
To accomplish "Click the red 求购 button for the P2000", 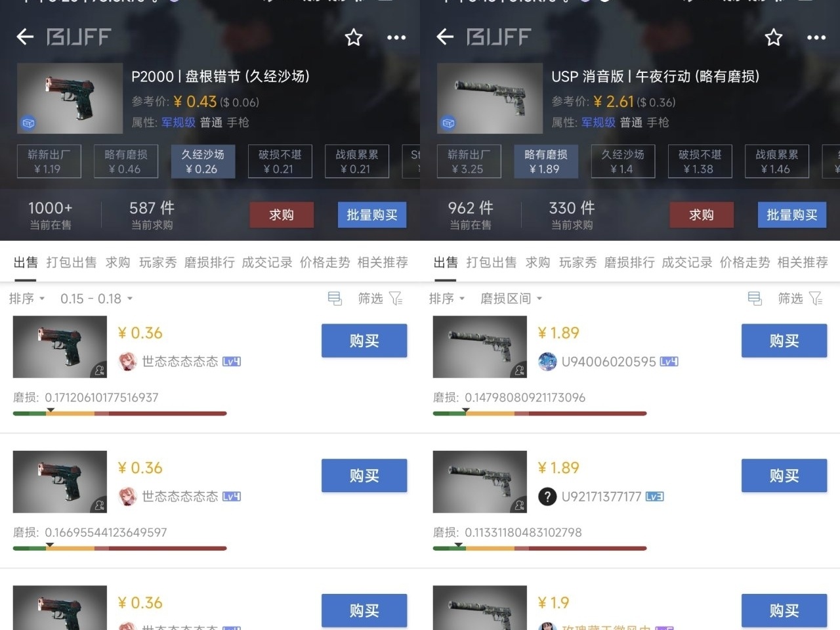I will [x=282, y=215].
